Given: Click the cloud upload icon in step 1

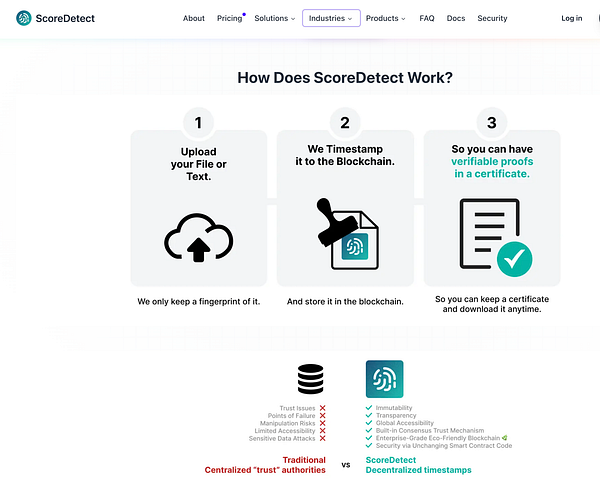Looking at the screenshot, I should 199,238.
